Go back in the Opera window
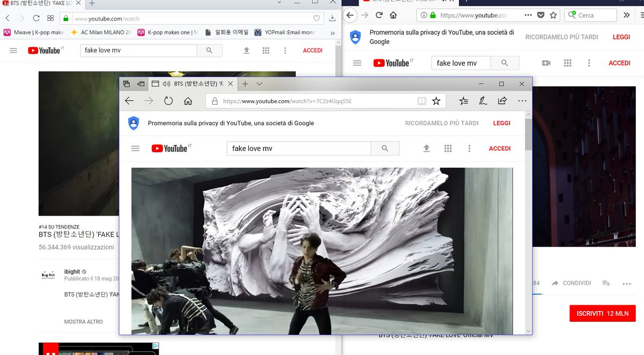The width and height of the screenshot is (644, 355). coord(8,18)
